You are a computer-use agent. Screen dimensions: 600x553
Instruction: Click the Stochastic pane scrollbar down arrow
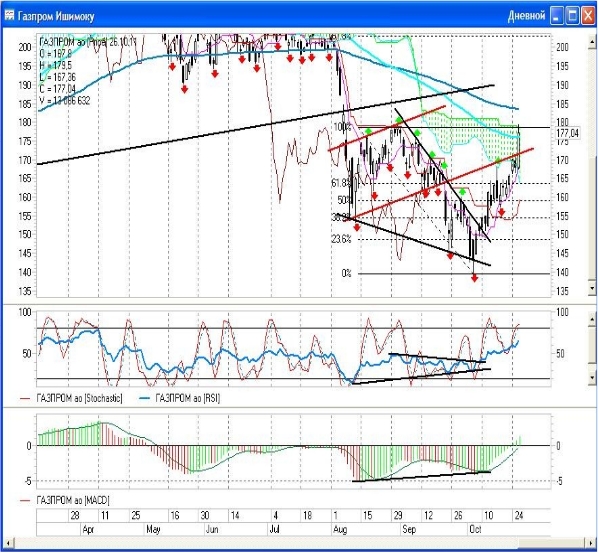coord(592,378)
